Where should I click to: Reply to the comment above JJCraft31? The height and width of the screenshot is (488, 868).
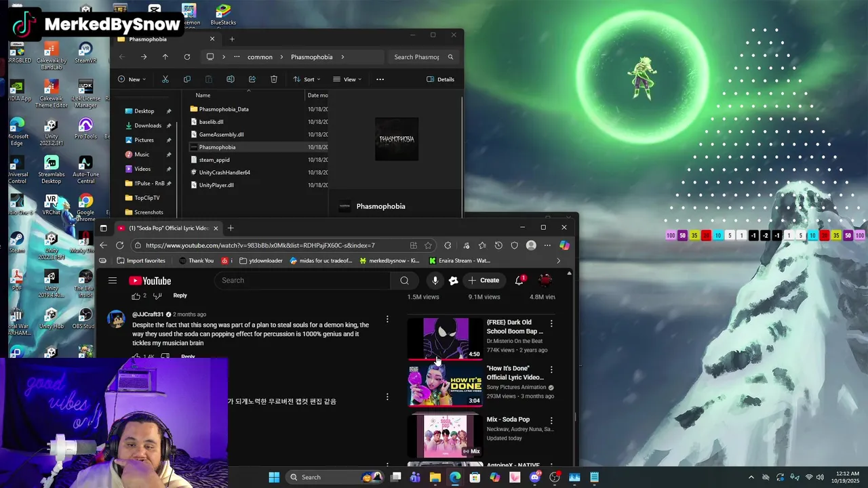[x=180, y=296]
